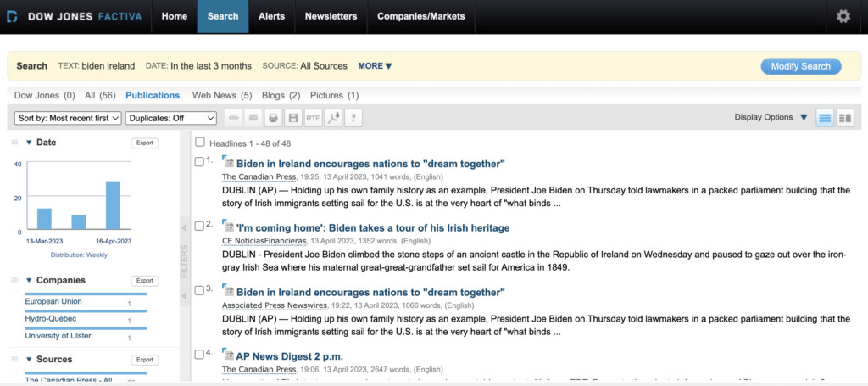Open the Alerts tab in navigation
The width and height of the screenshot is (868, 386).
[x=271, y=16]
